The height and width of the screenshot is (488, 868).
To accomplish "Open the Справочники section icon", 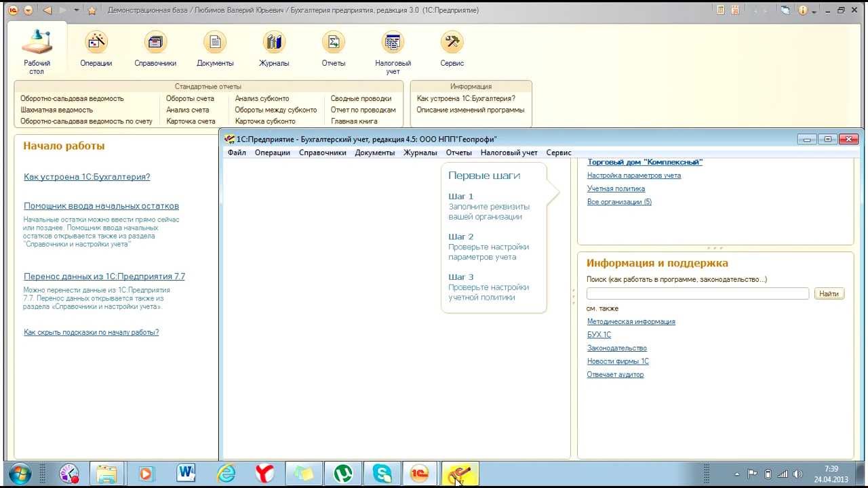I will pyautogui.click(x=155, y=49).
